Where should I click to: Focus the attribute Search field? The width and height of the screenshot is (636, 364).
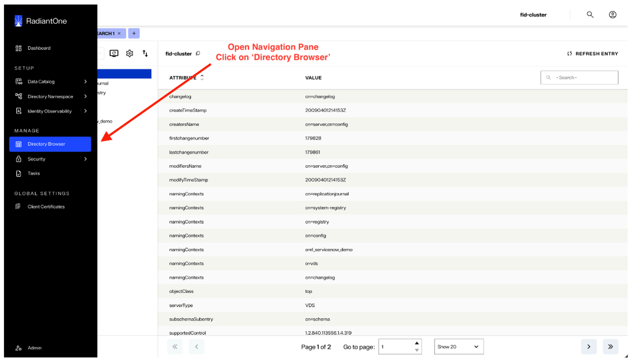point(579,77)
